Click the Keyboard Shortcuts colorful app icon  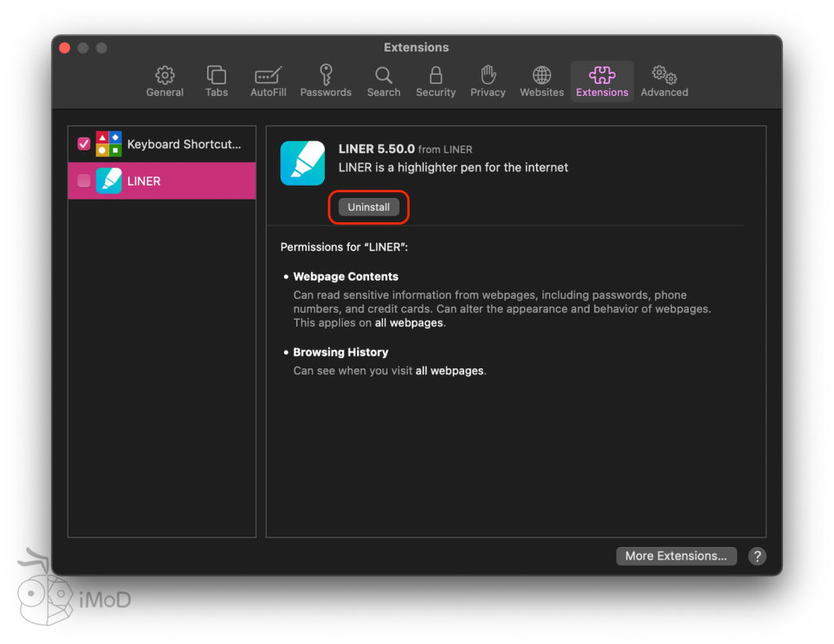[x=109, y=144]
